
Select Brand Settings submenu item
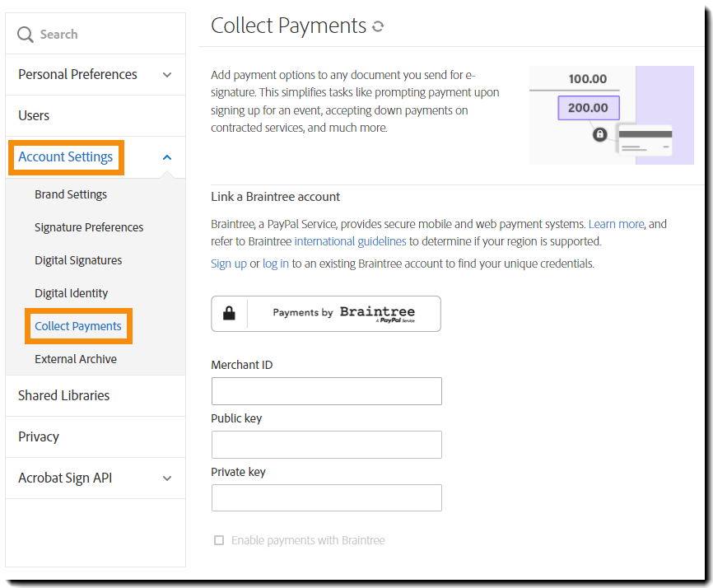tap(71, 195)
